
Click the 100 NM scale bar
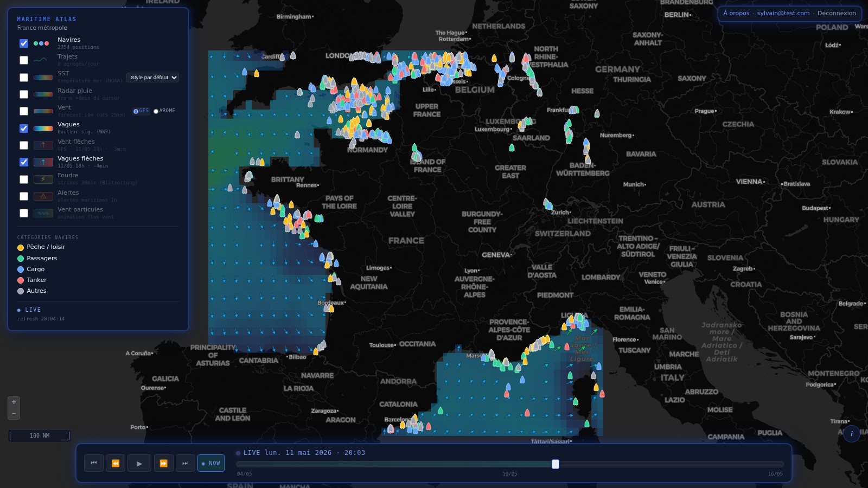[x=40, y=435]
